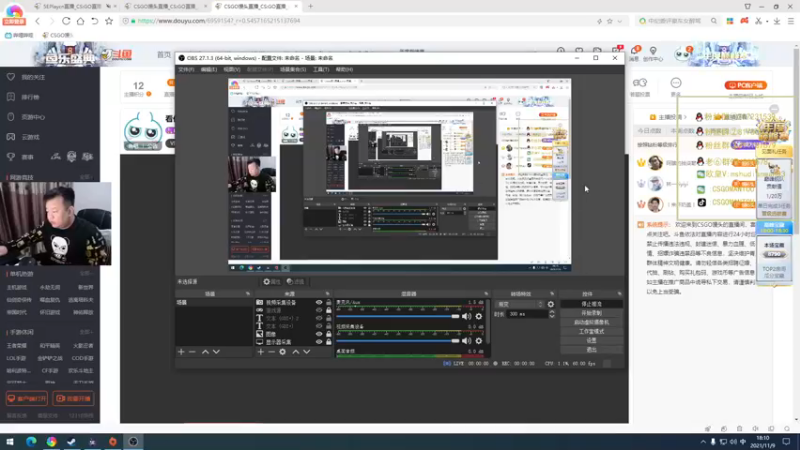This screenshot has height=450, width=800.
Task: Toggle visibility of 文本 (GDI+) 2 source
Action: pyautogui.click(x=319, y=318)
